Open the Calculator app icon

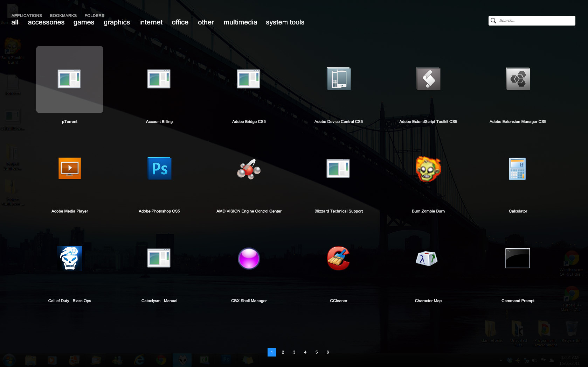coord(518,169)
